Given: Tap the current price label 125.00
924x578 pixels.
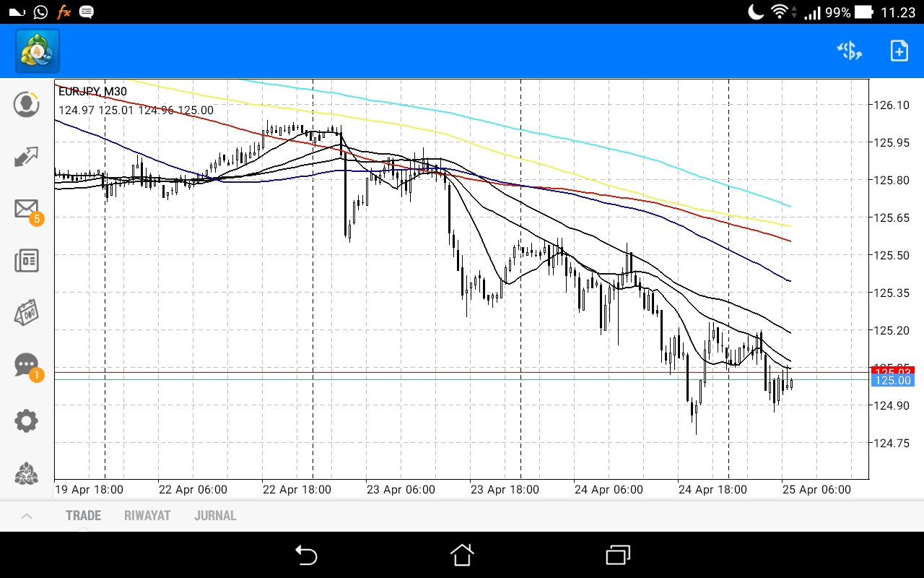Looking at the screenshot, I should click(x=893, y=381).
